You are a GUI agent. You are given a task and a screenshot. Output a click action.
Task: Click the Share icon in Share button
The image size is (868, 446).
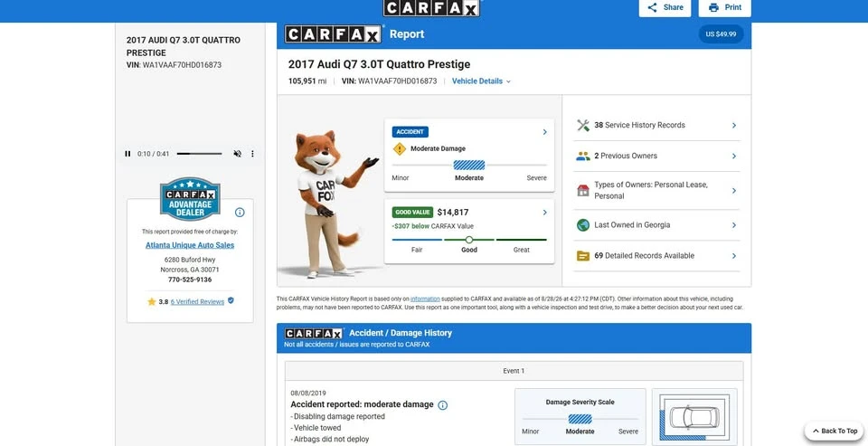click(x=653, y=7)
